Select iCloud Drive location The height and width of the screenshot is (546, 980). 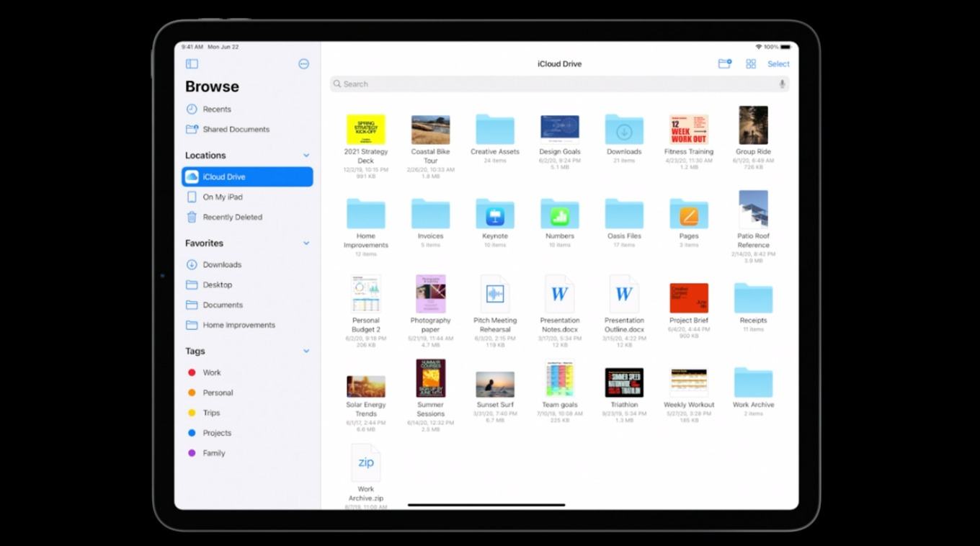(247, 176)
